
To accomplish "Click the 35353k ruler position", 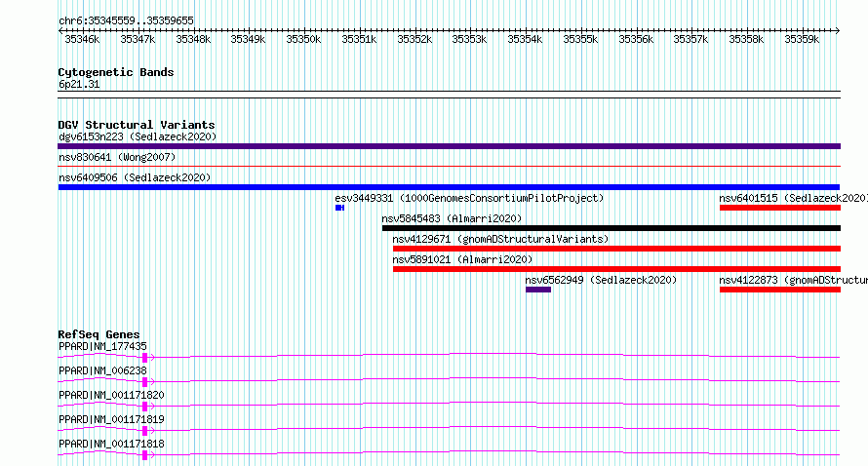I will tap(469, 39).
